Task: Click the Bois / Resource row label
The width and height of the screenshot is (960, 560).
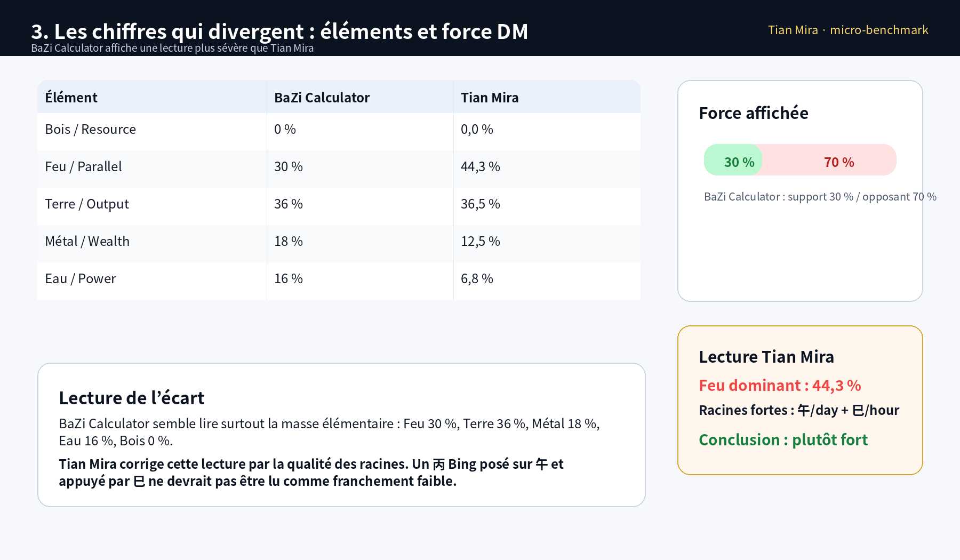Action: [x=90, y=130]
